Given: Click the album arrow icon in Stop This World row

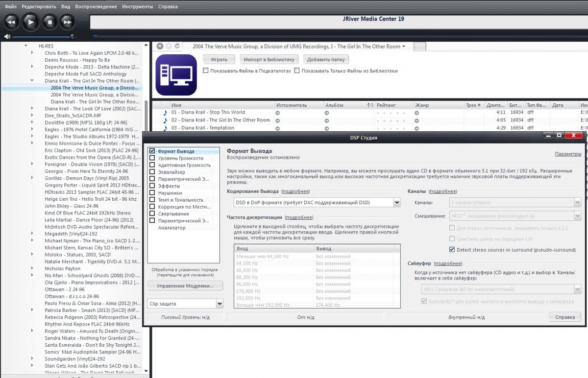Looking at the screenshot, I should click(x=327, y=113).
